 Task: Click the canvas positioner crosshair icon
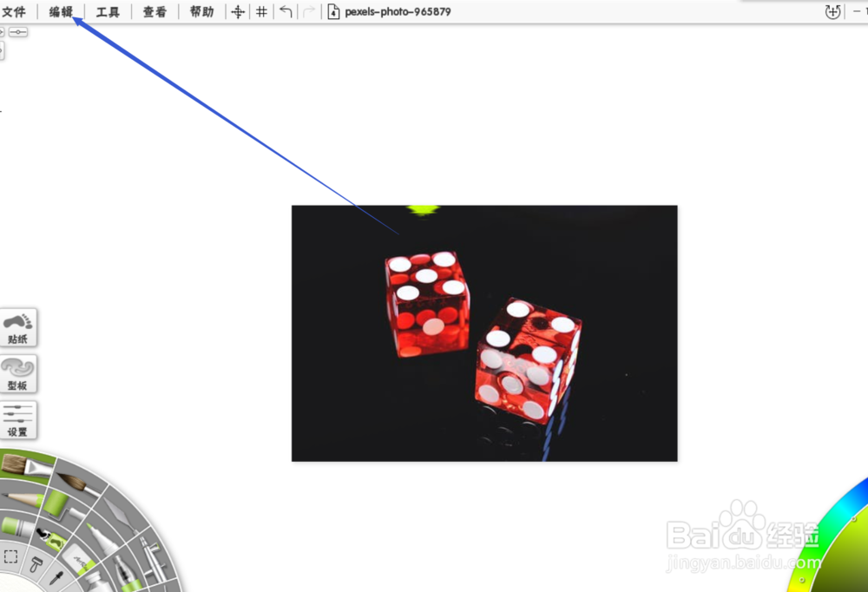point(238,11)
